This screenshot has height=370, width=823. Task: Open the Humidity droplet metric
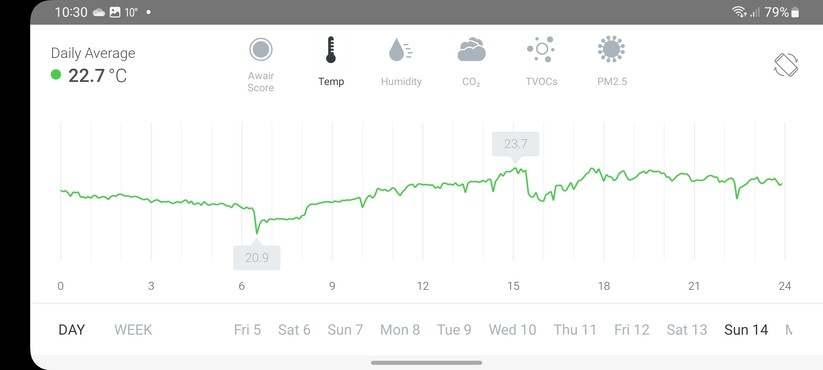click(x=400, y=50)
